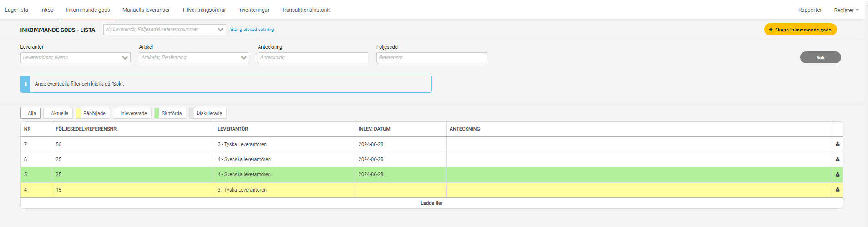
Task: Select the Alla filter
Action: pyautogui.click(x=30, y=113)
